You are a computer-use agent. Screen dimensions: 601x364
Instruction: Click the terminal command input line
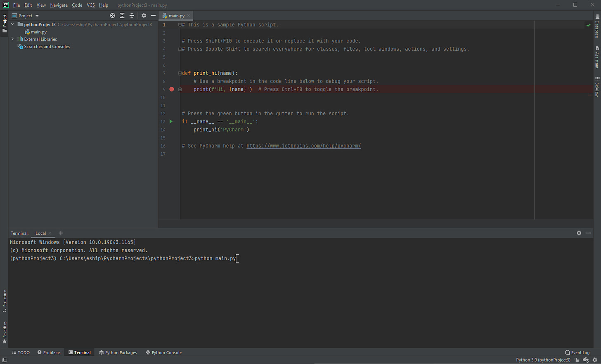tap(124, 258)
